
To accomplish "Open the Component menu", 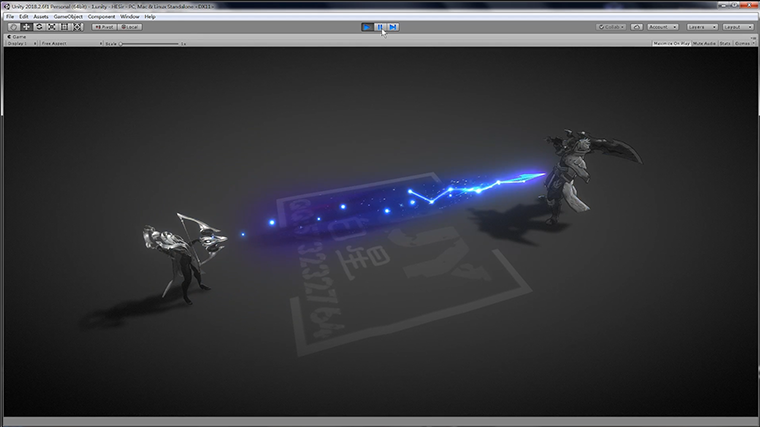I will (101, 16).
